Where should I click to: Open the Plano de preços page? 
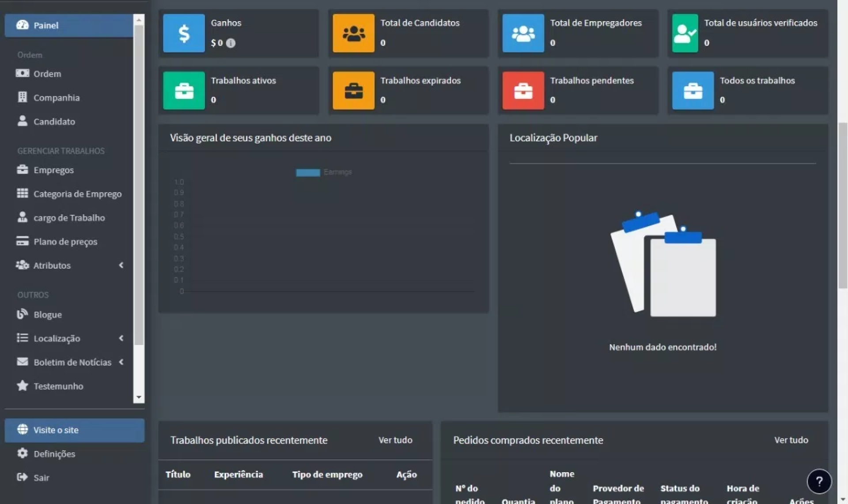pos(65,242)
